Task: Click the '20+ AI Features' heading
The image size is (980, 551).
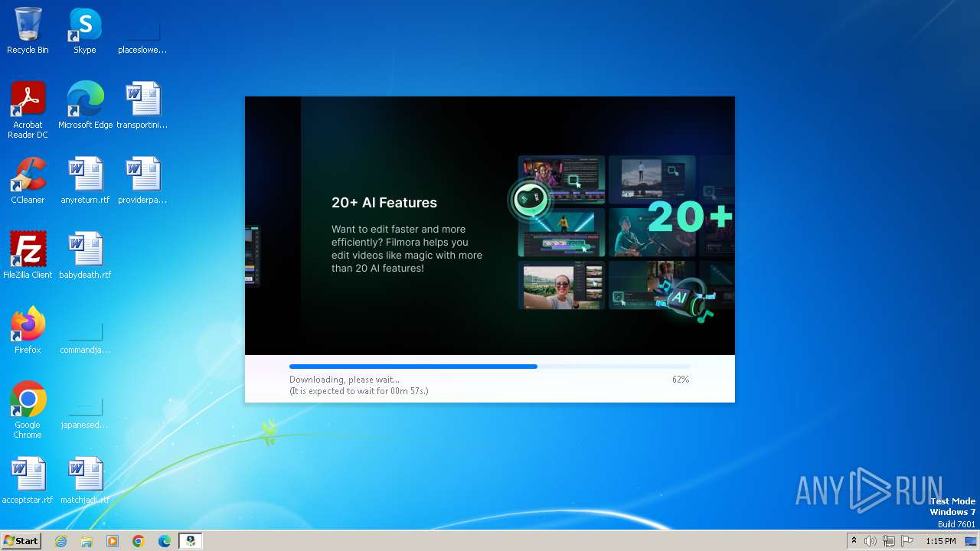Action: click(384, 203)
